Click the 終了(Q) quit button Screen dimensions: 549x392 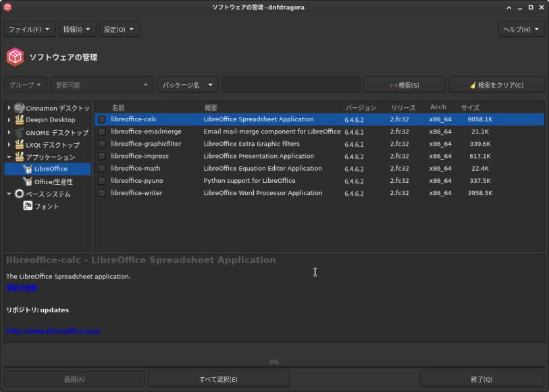pyautogui.click(x=481, y=379)
